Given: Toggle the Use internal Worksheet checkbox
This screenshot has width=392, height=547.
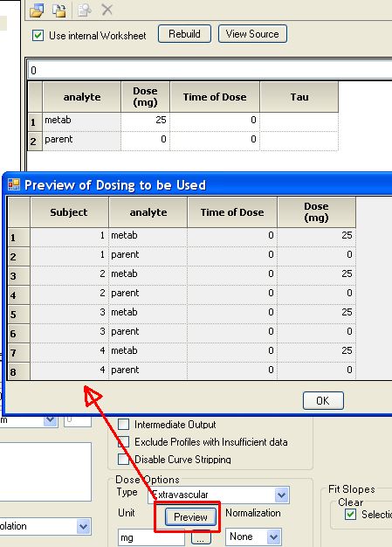Looking at the screenshot, I should [38, 35].
